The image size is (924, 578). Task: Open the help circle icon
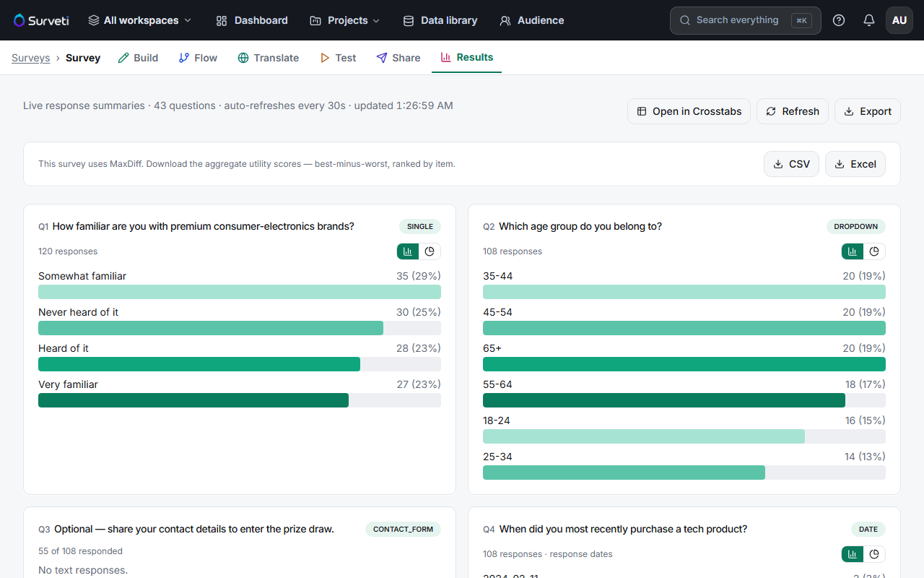(839, 20)
